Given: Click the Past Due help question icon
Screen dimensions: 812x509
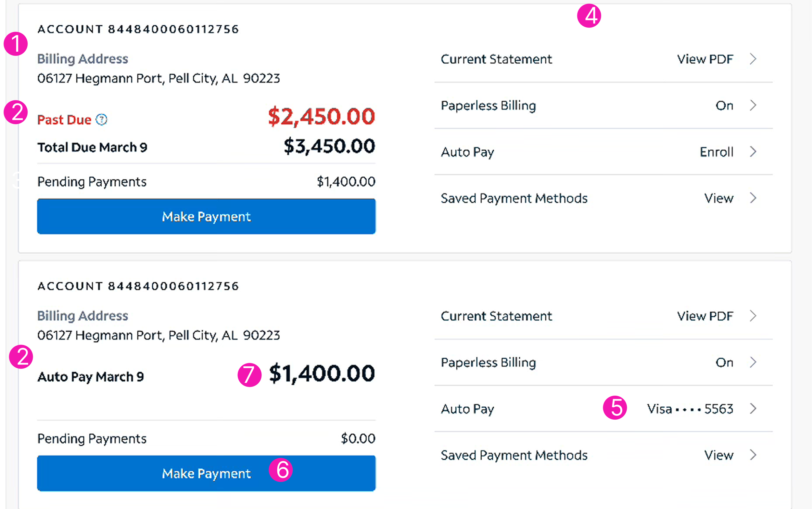Looking at the screenshot, I should pyautogui.click(x=101, y=120).
